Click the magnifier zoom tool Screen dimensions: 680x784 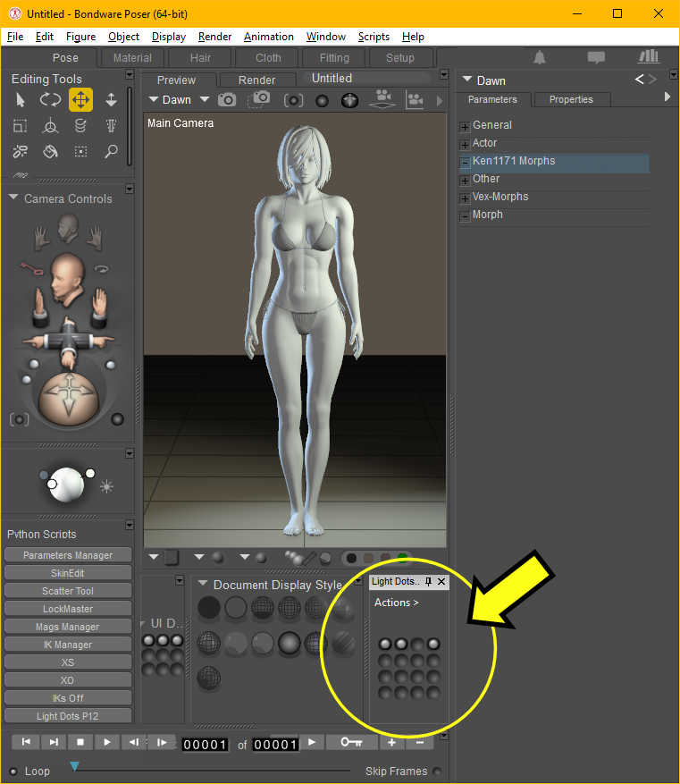point(111,152)
